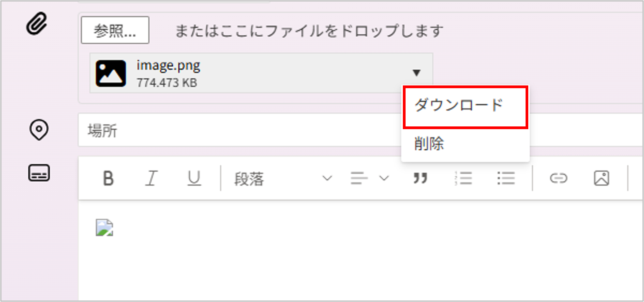Viewport: 644px width, 302px height.
Task: Click the broken image placeholder in editor
Action: (104, 227)
